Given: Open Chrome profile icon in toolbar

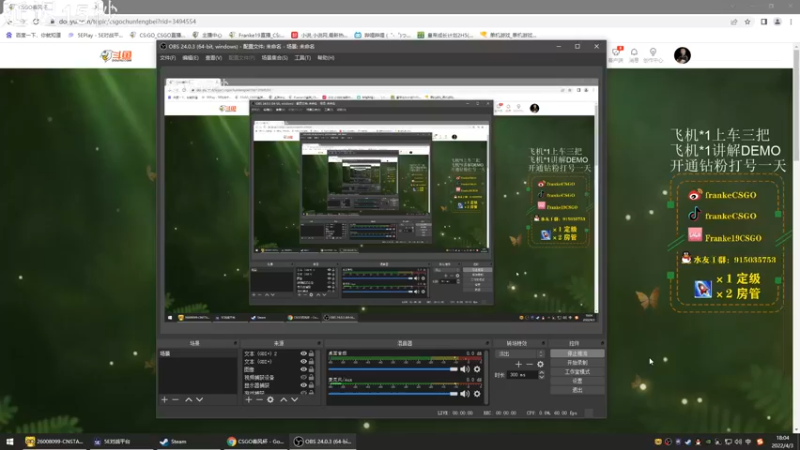Looking at the screenshot, I should (777, 21).
